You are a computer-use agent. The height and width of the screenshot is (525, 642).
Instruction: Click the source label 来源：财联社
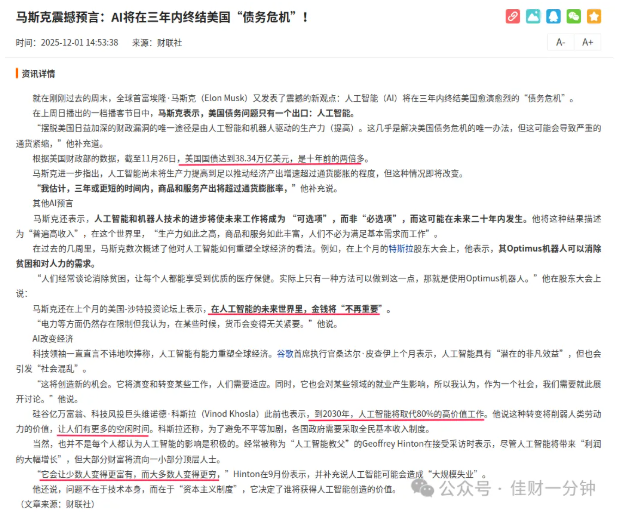coord(157,43)
